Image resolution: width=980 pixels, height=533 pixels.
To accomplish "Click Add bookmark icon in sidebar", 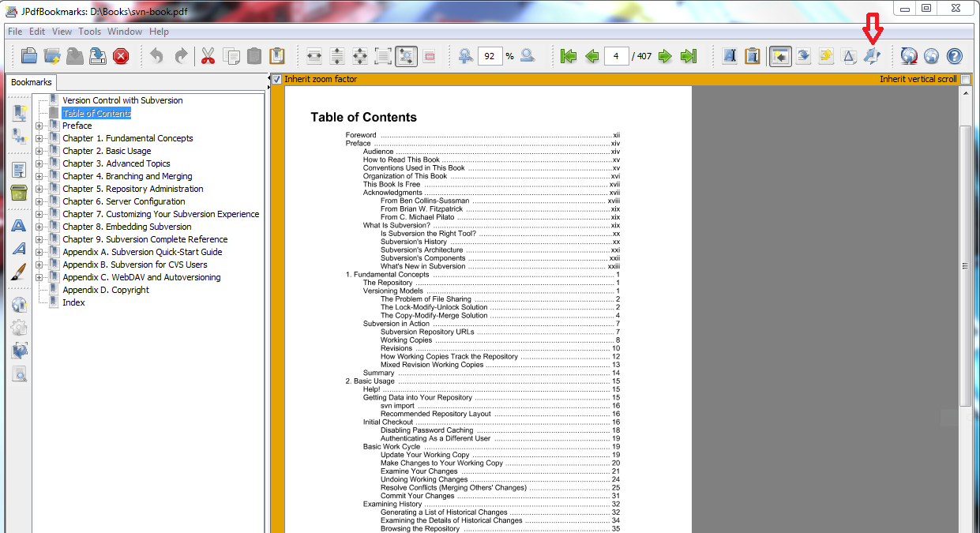I will click(x=20, y=112).
